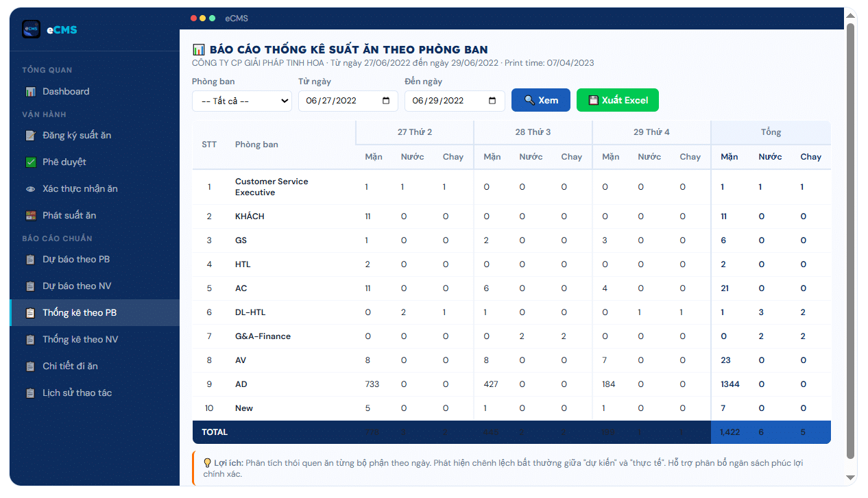
Task: Select Thống kê theo PB menu item
Action: tap(95, 313)
